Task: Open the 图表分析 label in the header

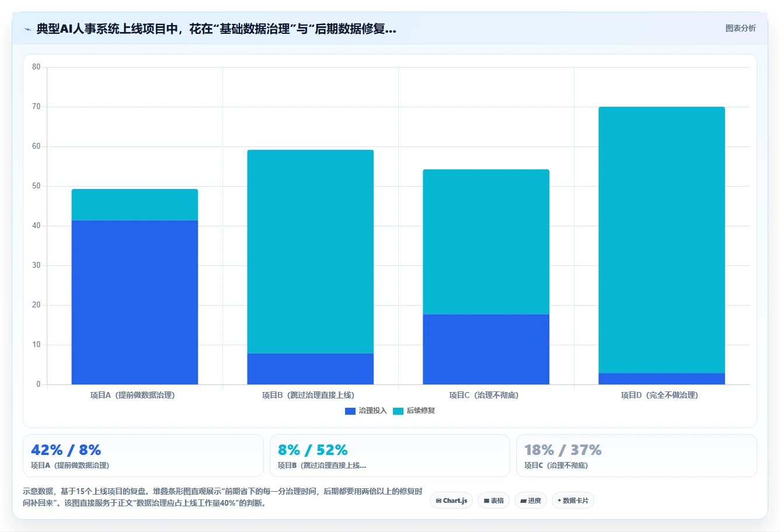Action: pyautogui.click(x=740, y=28)
